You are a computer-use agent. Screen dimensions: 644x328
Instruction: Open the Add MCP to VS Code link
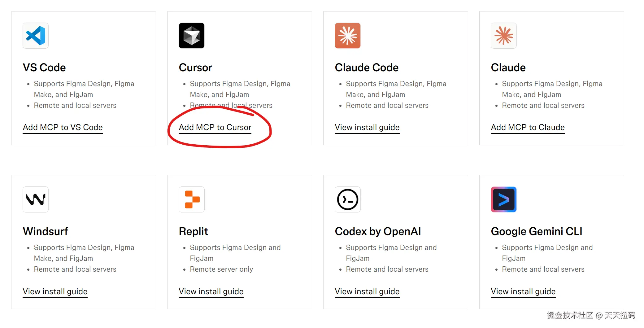(x=63, y=128)
